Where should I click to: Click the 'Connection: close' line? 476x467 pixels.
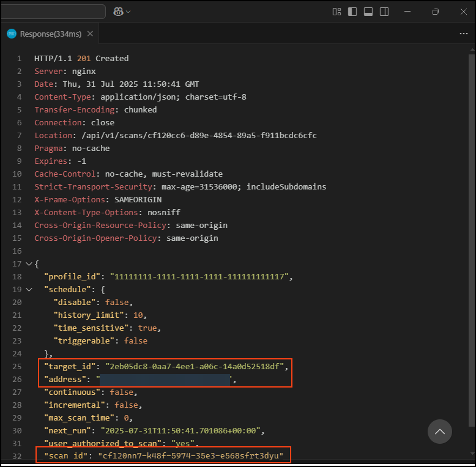click(x=75, y=122)
